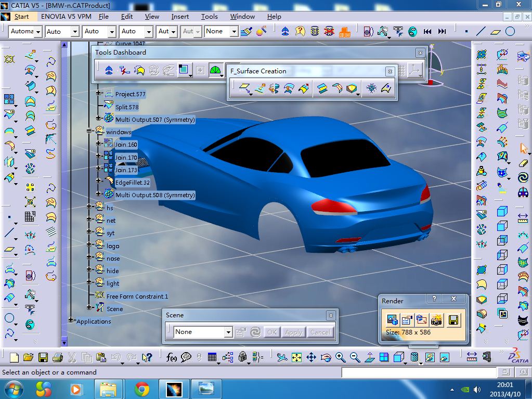Click the camera icon in the Render panel
The image size is (532, 399).
436,320
